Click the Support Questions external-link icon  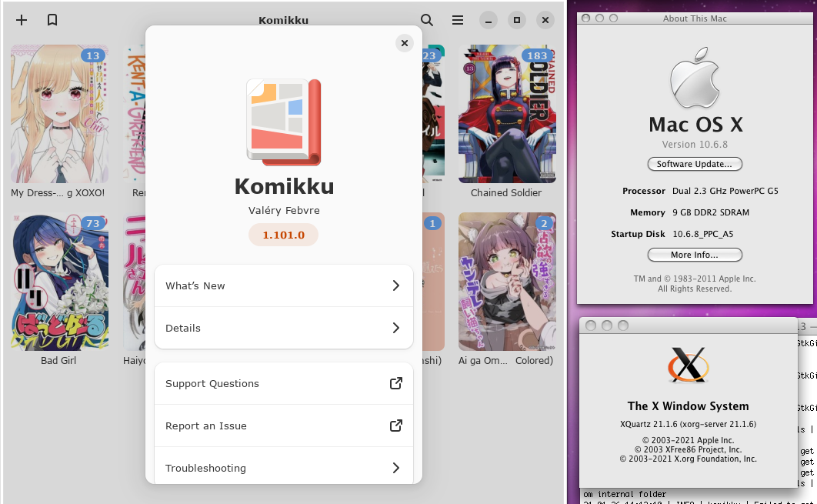point(396,384)
